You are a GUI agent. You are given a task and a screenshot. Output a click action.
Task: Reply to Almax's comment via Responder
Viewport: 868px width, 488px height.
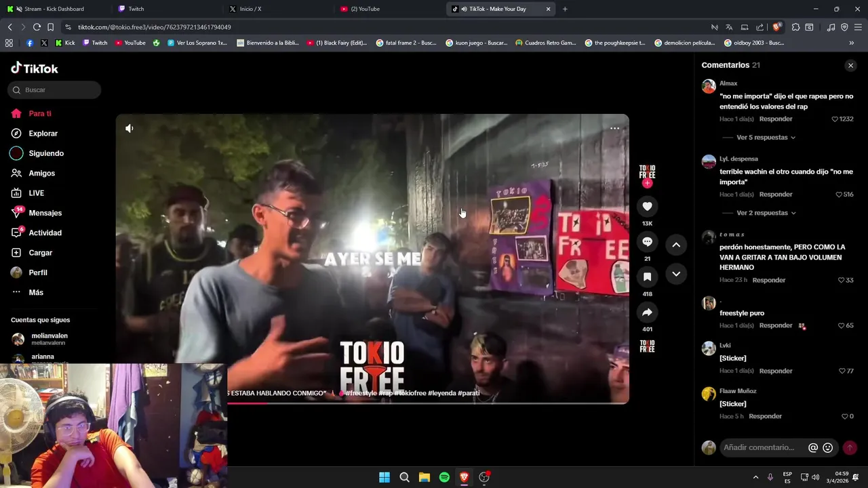point(776,119)
